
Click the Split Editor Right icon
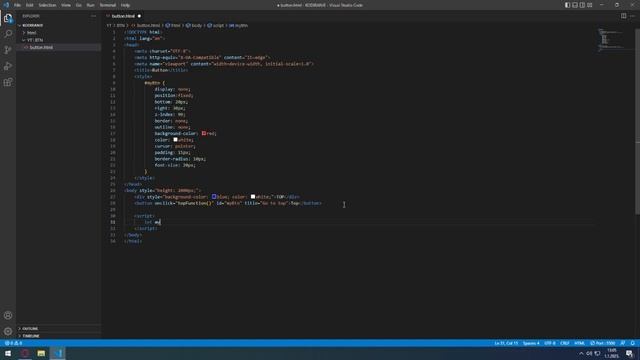coord(623,16)
